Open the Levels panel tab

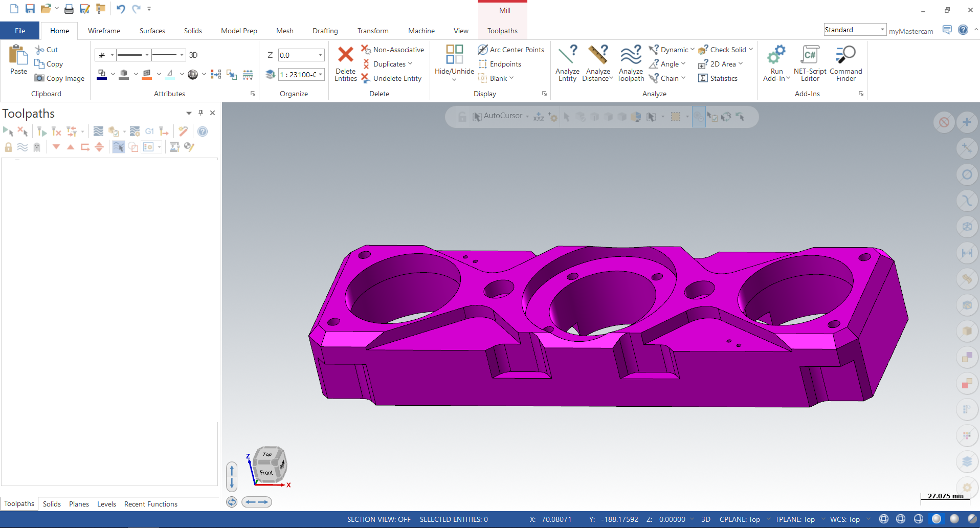coord(106,504)
